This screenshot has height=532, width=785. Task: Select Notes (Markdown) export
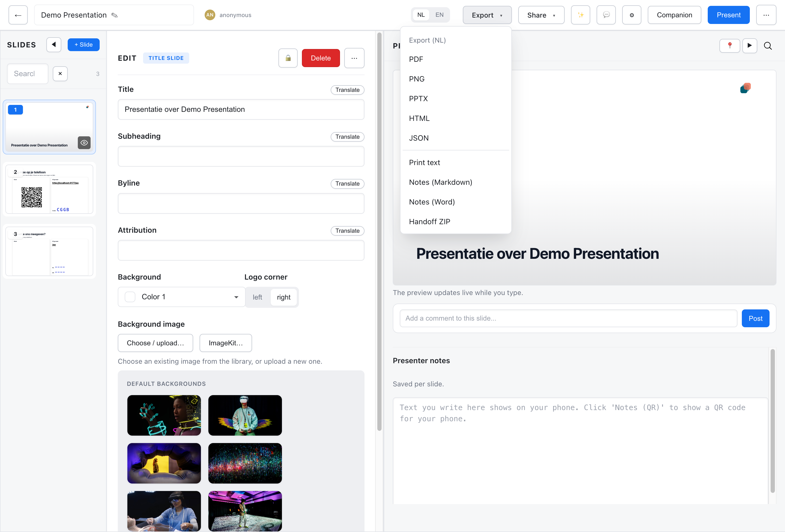455,182
